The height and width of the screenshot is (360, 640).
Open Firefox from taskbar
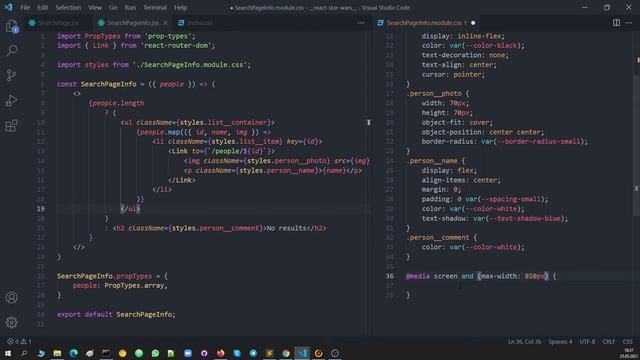tap(220, 353)
